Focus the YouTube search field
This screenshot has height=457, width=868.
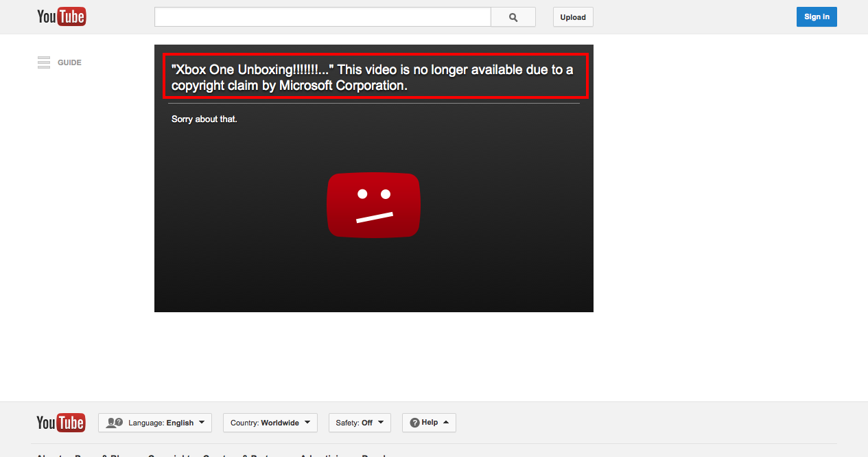[x=322, y=17]
